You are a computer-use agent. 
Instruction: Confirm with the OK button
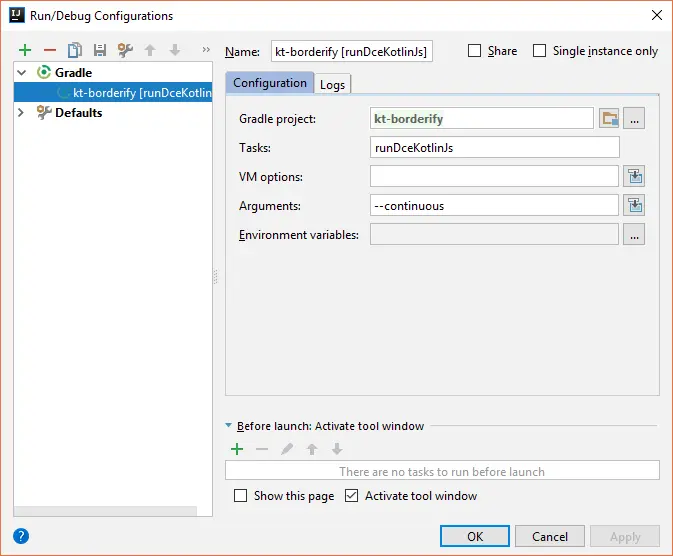(x=475, y=536)
